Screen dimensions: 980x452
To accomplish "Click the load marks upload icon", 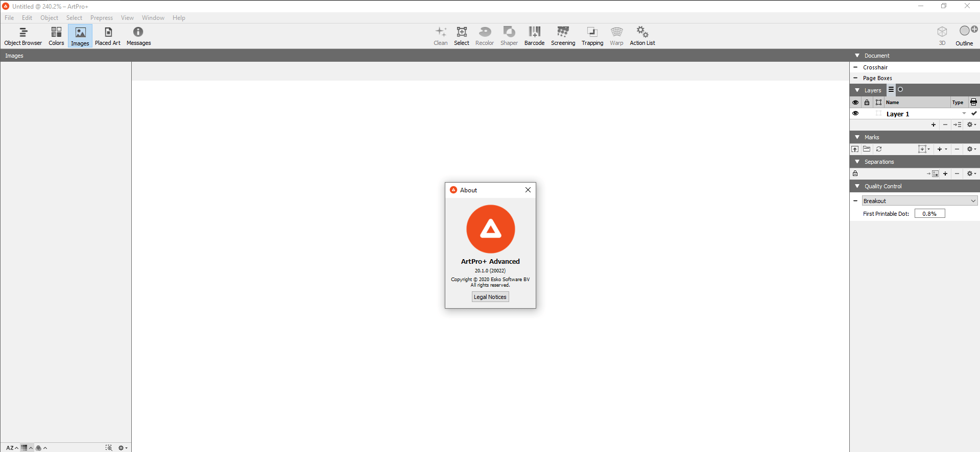I will pyautogui.click(x=855, y=149).
